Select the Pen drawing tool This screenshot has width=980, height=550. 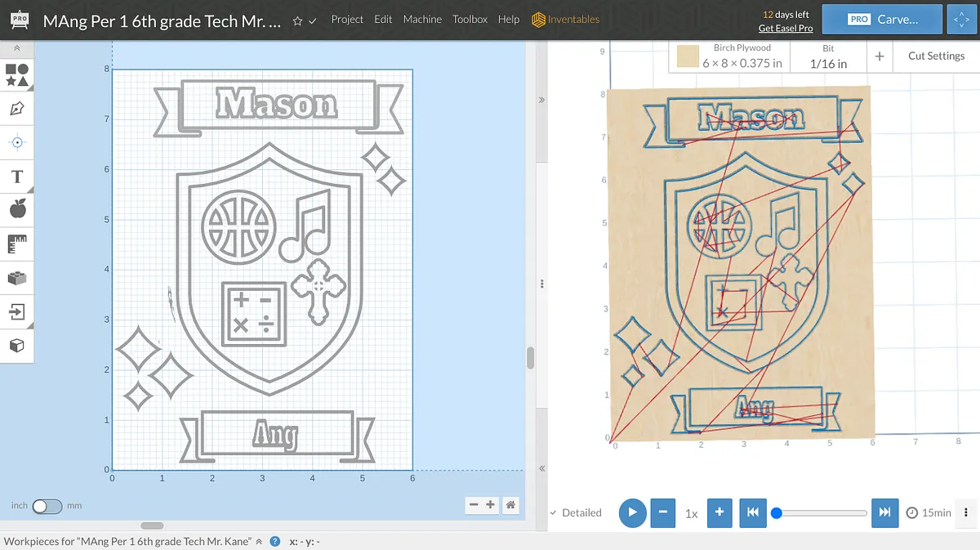[17, 108]
